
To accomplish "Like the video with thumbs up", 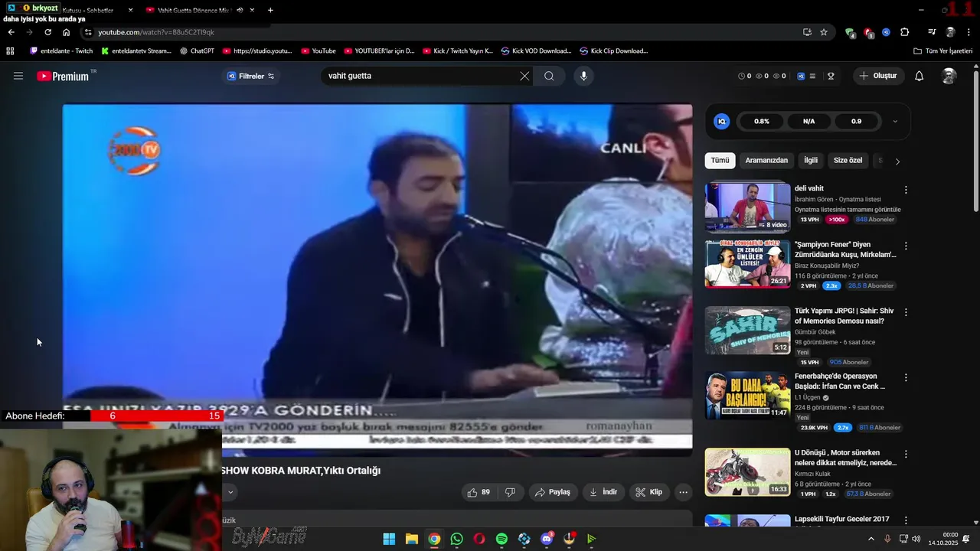I will (x=479, y=492).
